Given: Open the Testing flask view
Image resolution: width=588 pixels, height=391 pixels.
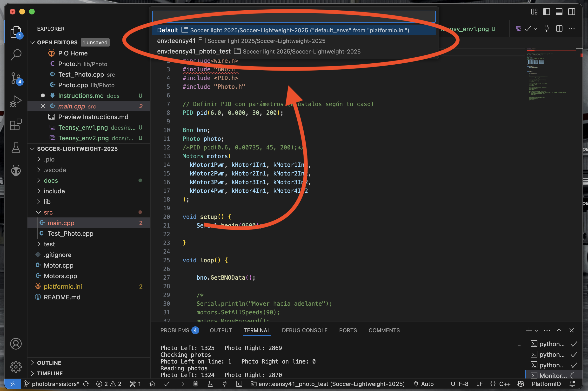Looking at the screenshot, I should (x=16, y=148).
